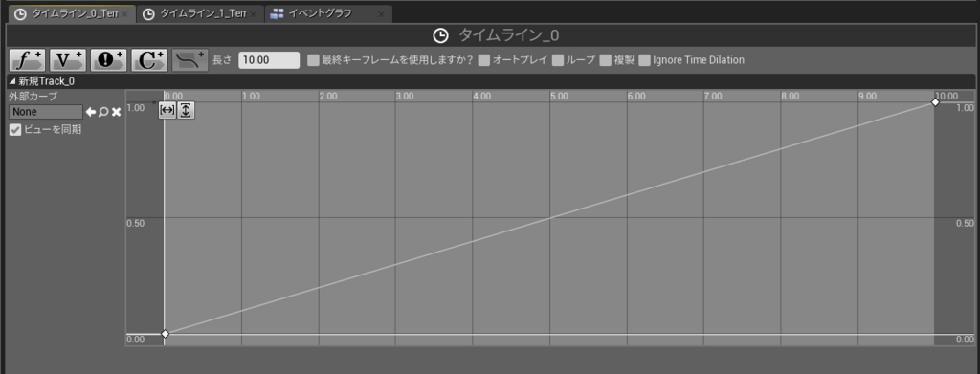Enable the ループ checkbox
The height and width of the screenshot is (374, 980).
[558, 60]
